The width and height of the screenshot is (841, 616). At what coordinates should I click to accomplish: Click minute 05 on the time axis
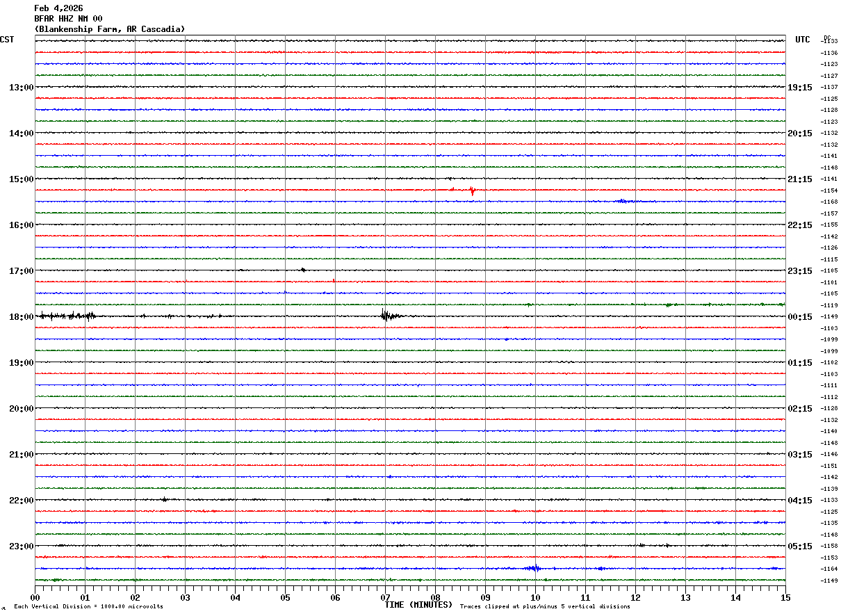(x=285, y=597)
